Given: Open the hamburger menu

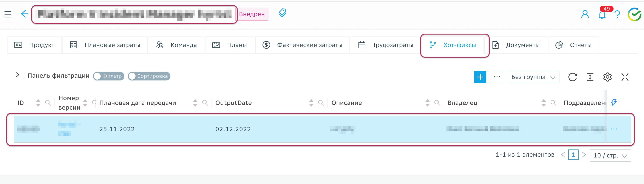Looking at the screenshot, I should pyautogui.click(x=8, y=14).
